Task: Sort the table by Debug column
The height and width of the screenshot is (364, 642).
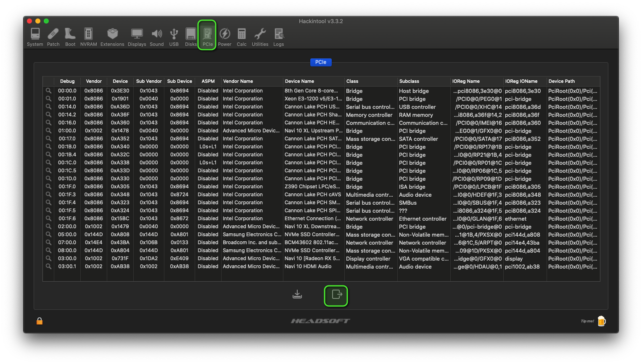Action: coord(67,82)
